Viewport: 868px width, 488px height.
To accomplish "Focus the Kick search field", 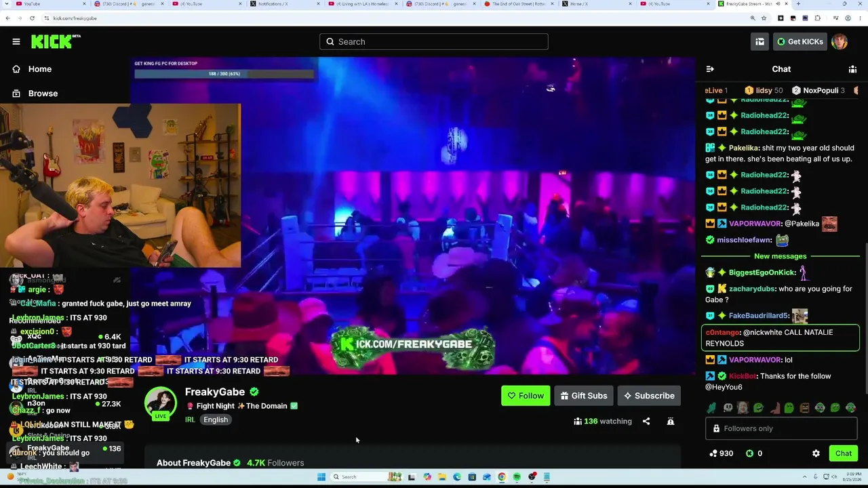I will tap(434, 41).
